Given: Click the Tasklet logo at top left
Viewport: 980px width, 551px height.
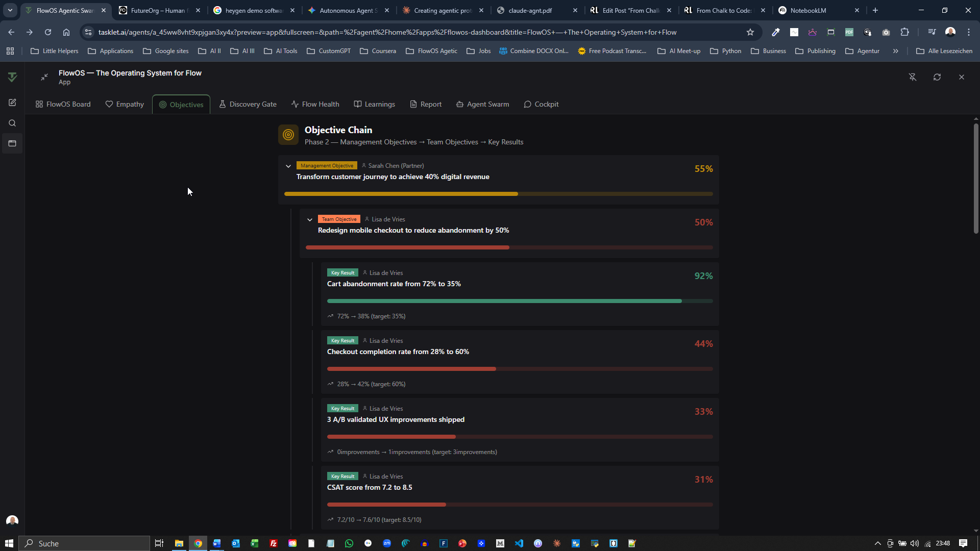Looking at the screenshot, I should tap(12, 77).
